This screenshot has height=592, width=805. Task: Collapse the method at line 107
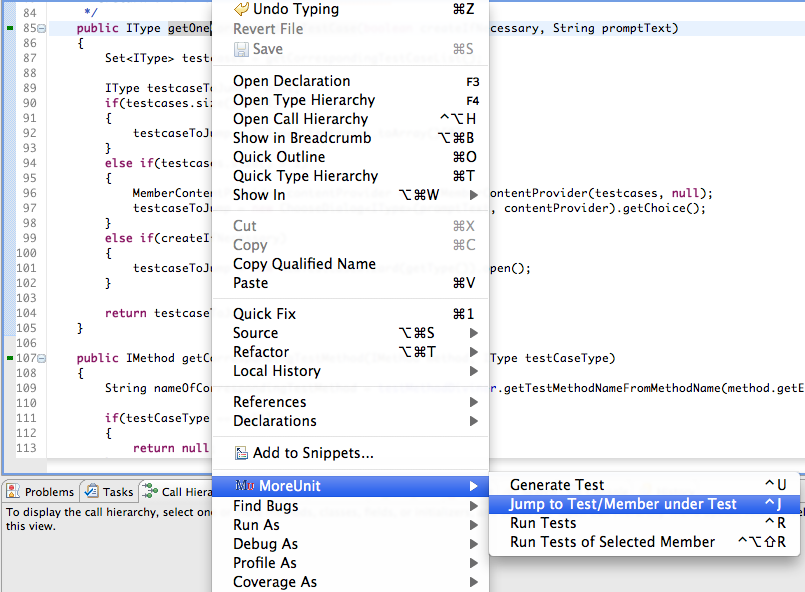(41, 358)
